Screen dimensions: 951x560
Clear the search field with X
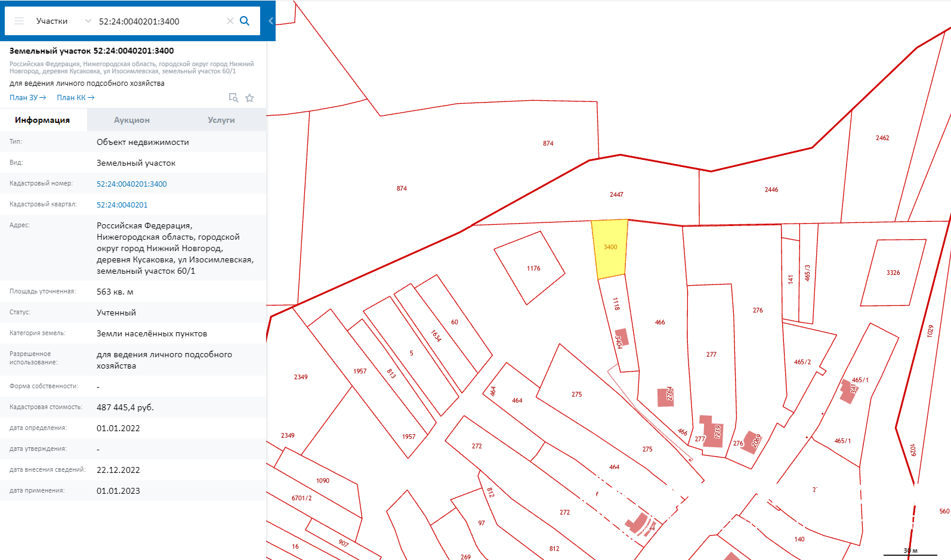(x=230, y=21)
